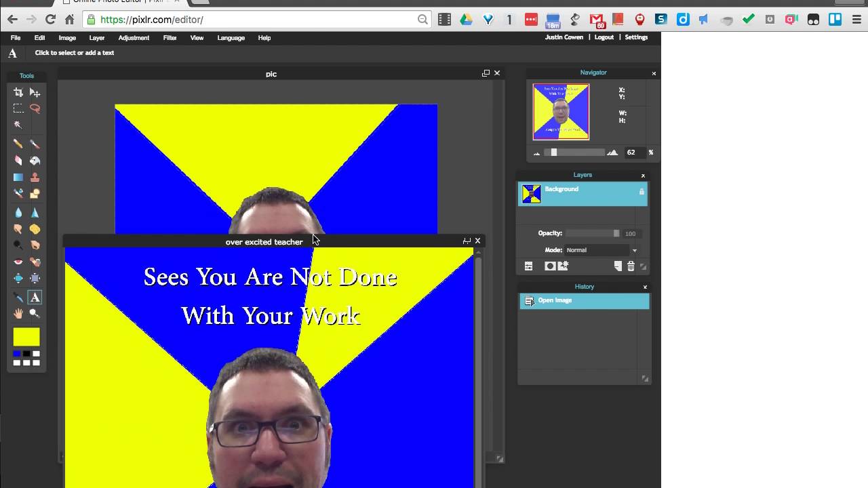This screenshot has height=488, width=868.
Task: Reload the browser page
Action: [x=50, y=20]
